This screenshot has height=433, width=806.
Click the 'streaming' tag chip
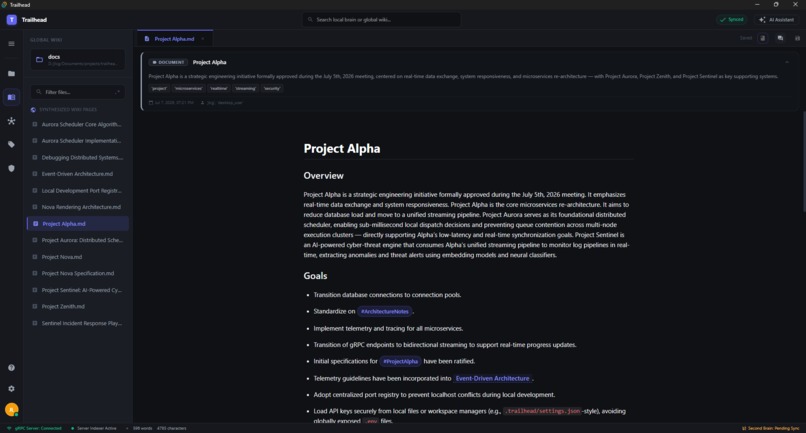point(245,88)
